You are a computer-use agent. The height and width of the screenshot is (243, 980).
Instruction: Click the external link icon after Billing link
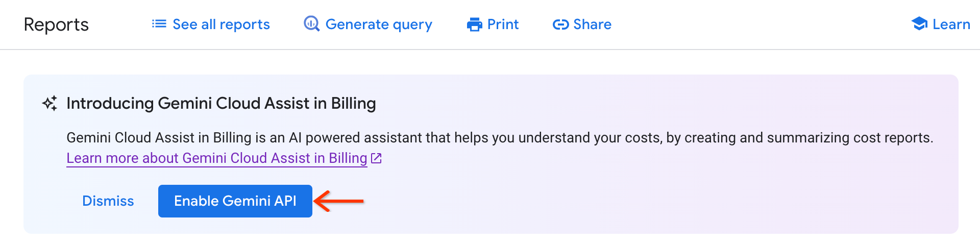pyautogui.click(x=377, y=158)
